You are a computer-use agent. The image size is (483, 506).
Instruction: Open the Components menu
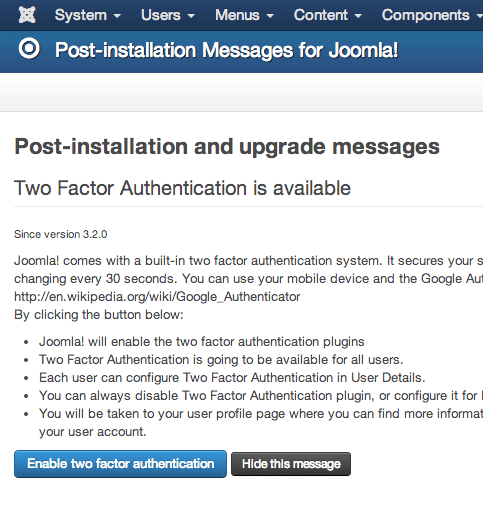click(x=432, y=15)
